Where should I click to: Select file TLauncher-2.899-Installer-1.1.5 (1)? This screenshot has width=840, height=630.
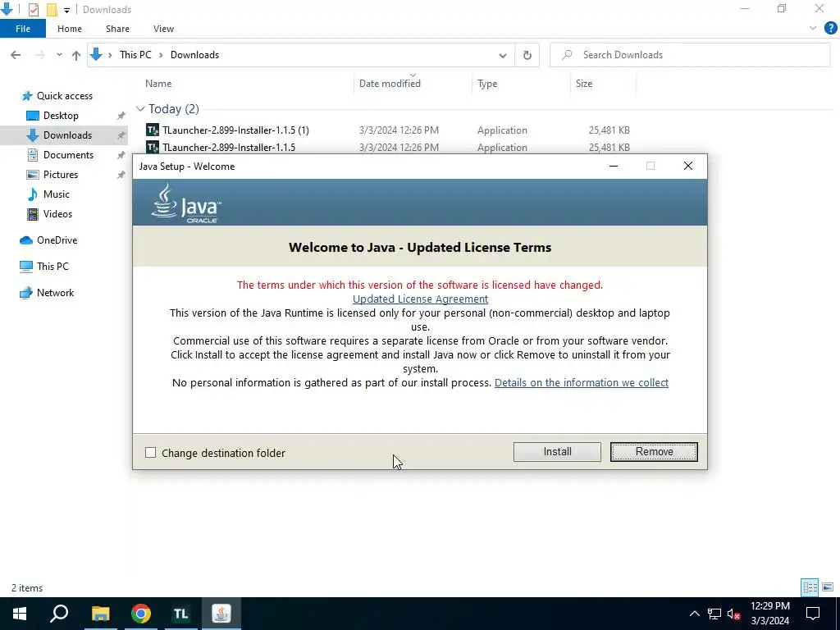(235, 130)
